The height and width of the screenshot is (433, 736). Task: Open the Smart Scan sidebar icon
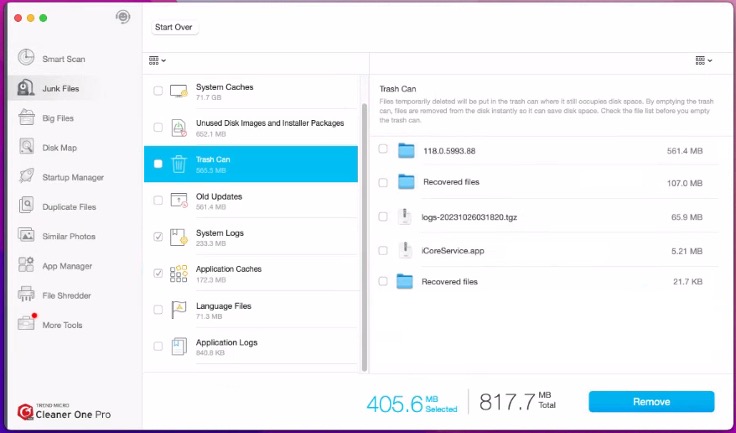point(26,59)
